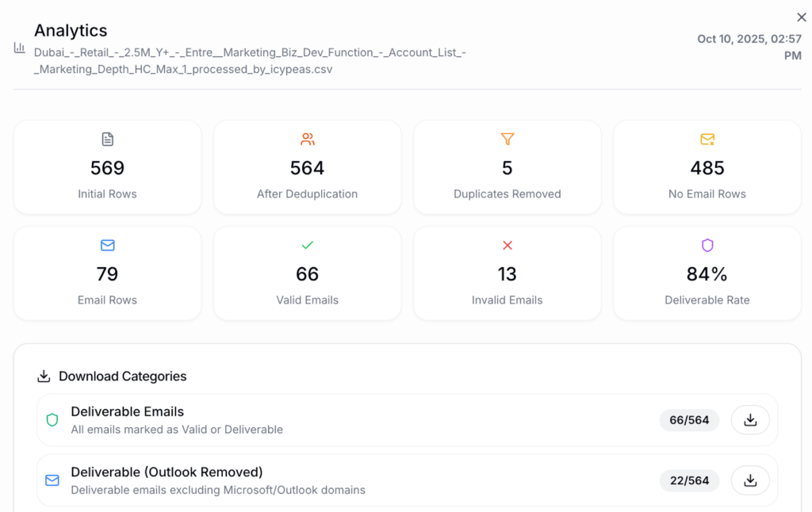The height and width of the screenshot is (512, 812).
Task: Click the Analytics title
Action: 71,31
